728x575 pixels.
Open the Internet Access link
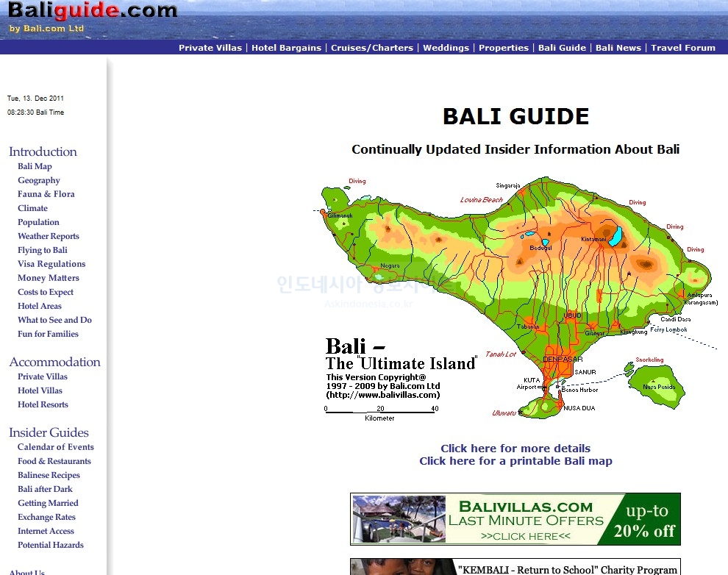(x=46, y=531)
